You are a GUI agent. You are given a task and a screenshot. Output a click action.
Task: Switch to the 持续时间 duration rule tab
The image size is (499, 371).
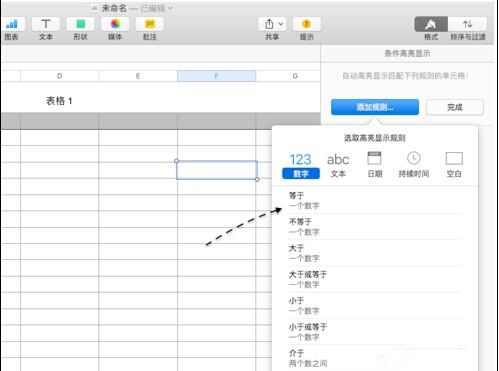coord(414,165)
